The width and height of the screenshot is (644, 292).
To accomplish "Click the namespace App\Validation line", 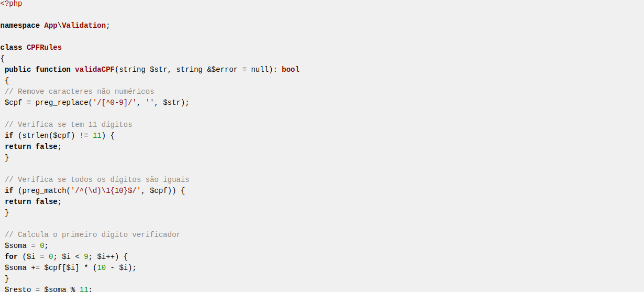I will pyautogui.click(x=55, y=25).
